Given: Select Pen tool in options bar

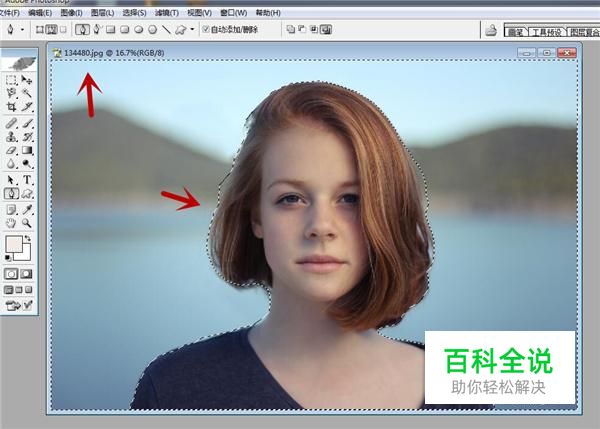Looking at the screenshot, I should click(82, 29).
